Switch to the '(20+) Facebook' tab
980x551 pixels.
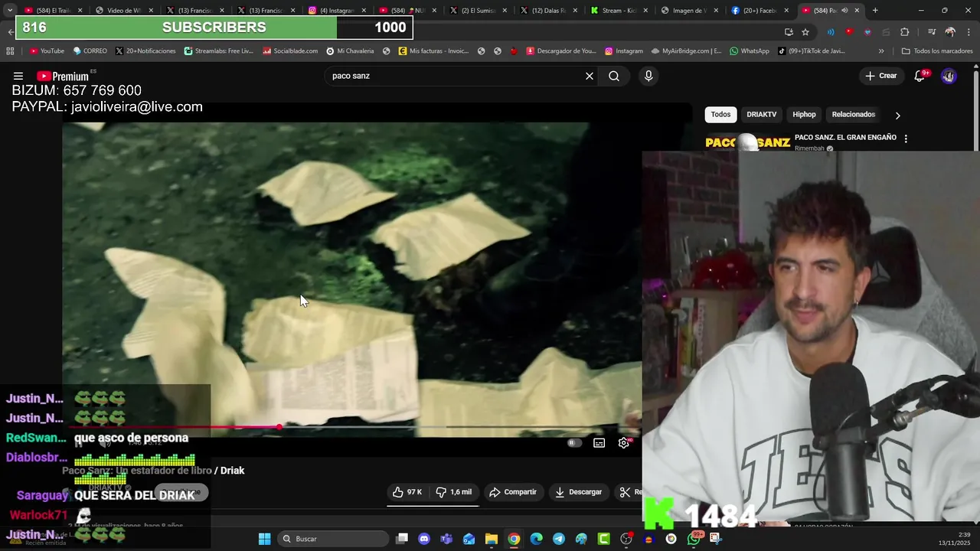[761, 10]
